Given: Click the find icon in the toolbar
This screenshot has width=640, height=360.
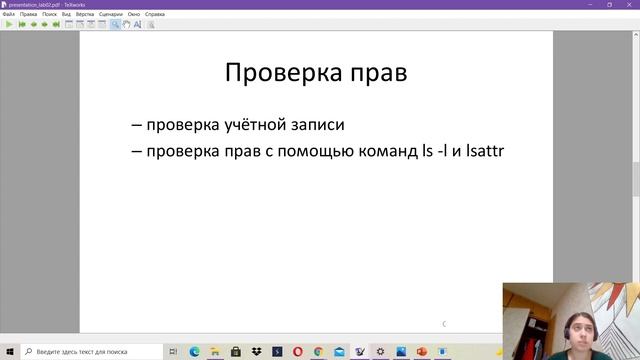Looking at the screenshot, I should [151, 24].
